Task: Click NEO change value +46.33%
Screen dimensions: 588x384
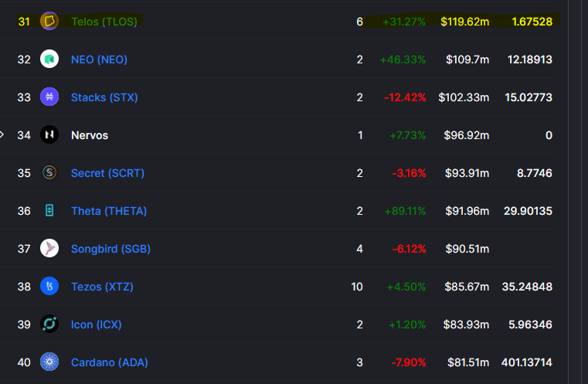Action: point(403,59)
